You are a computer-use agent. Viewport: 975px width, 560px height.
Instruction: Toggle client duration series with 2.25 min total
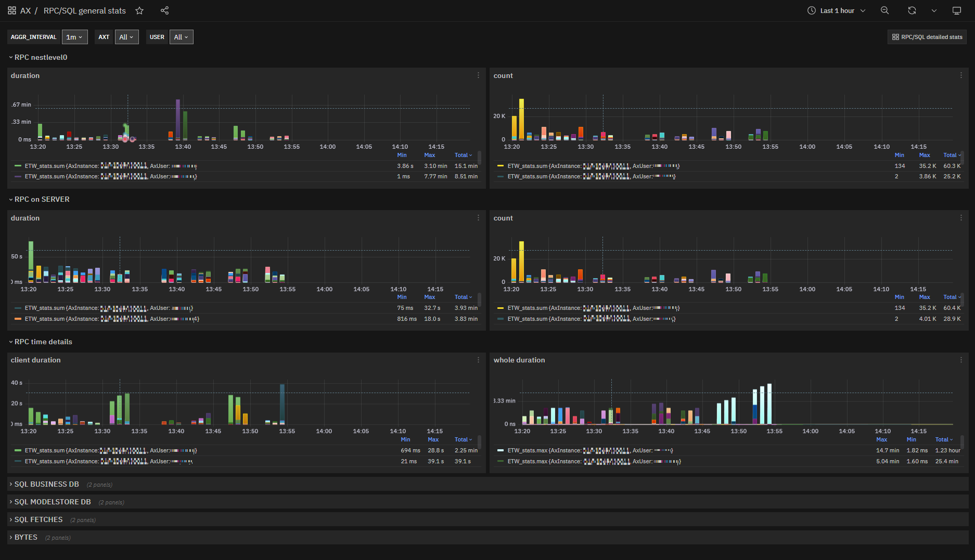click(x=110, y=450)
